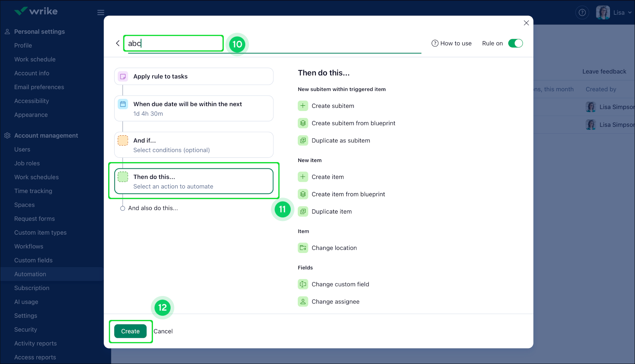Screen dimensions: 635x364
Task: Click the Wrike logo
Action: [x=36, y=11]
